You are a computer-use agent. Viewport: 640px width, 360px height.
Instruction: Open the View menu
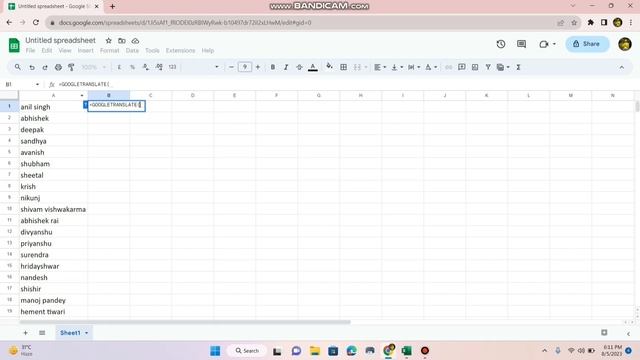click(x=65, y=50)
